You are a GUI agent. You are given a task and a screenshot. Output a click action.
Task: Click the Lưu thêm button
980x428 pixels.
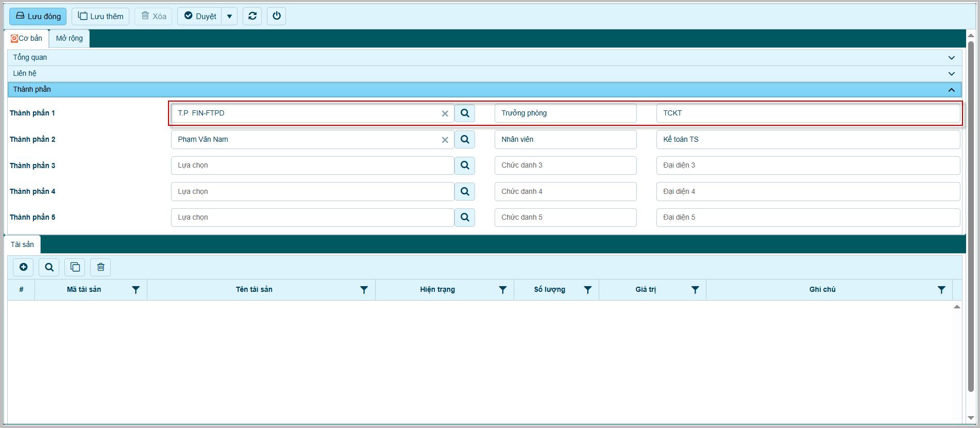pyautogui.click(x=100, y=17)
